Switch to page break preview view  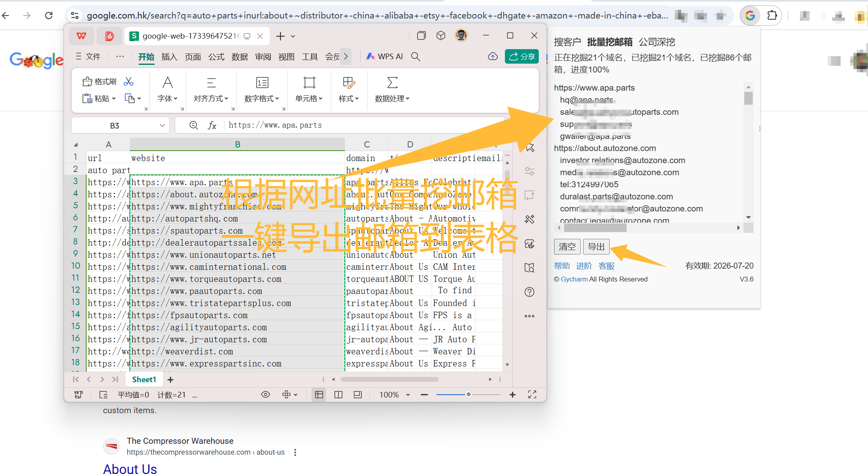(x=338, y=395)
